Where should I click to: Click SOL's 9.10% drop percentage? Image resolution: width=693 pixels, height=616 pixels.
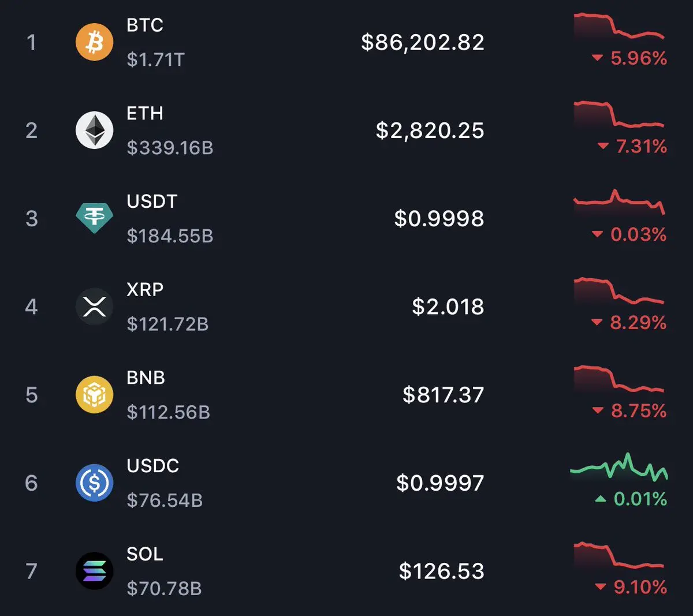pyautogui.click(x=631, y=587)
